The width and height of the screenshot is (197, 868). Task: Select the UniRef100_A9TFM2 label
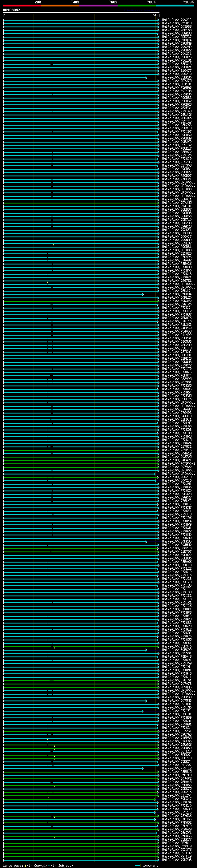click(177, 853)
